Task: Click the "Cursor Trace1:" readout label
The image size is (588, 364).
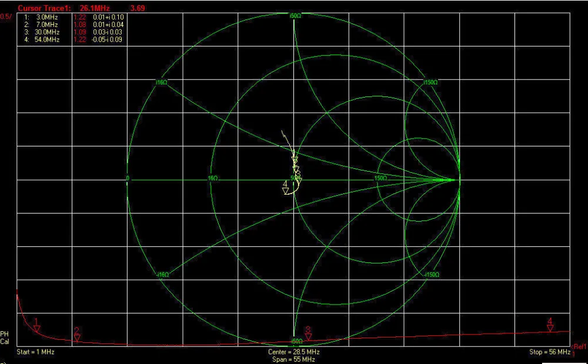Action: click(x=44, y=8)
